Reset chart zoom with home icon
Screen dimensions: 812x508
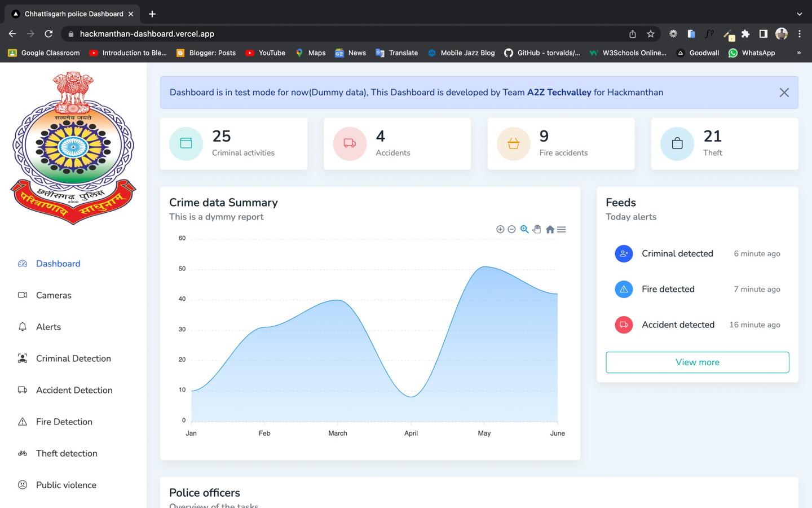click(550, 229)
